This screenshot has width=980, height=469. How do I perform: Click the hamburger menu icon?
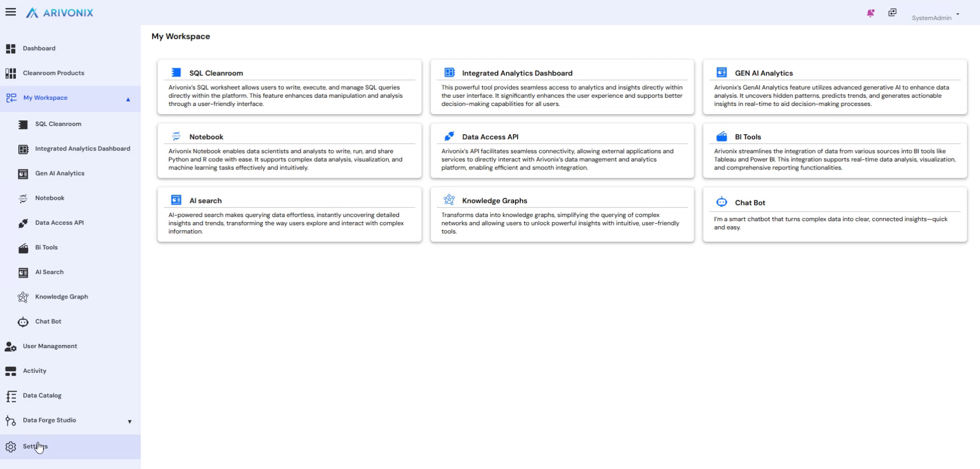11,12
